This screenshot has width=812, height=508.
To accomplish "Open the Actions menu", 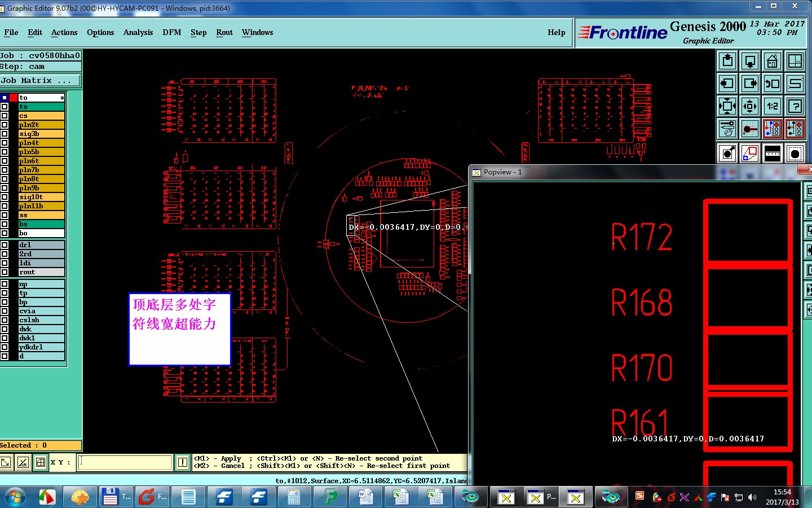I will pos(64,32).
